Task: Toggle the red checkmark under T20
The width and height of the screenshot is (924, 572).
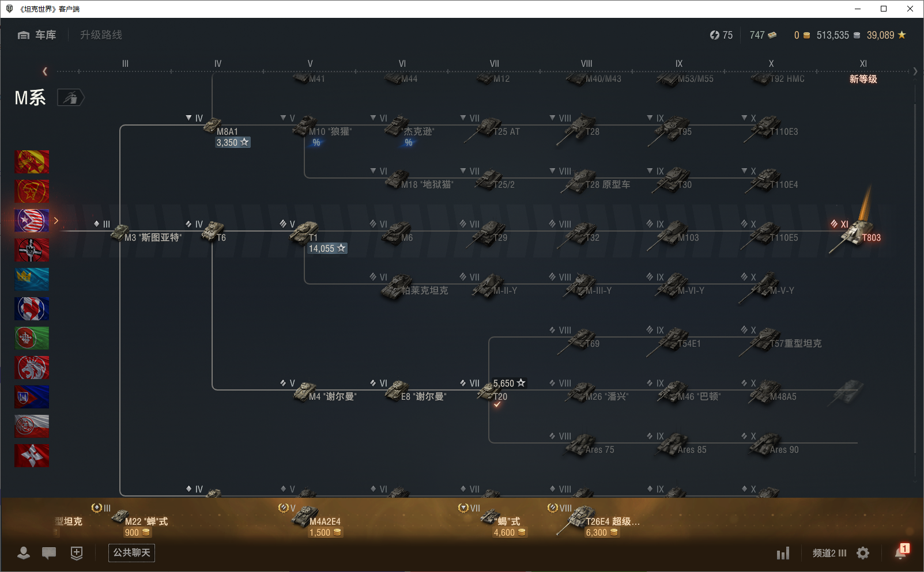Action: 497,404
